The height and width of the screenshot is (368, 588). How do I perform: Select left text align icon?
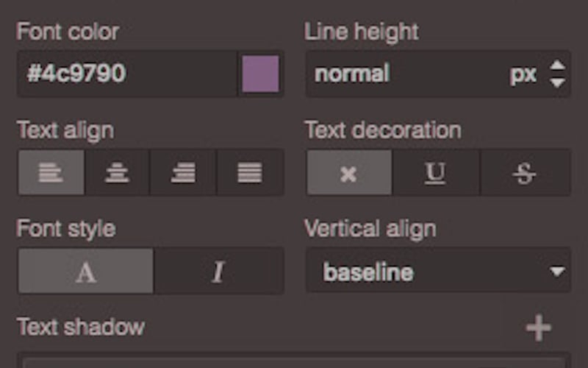pos(51,173)
